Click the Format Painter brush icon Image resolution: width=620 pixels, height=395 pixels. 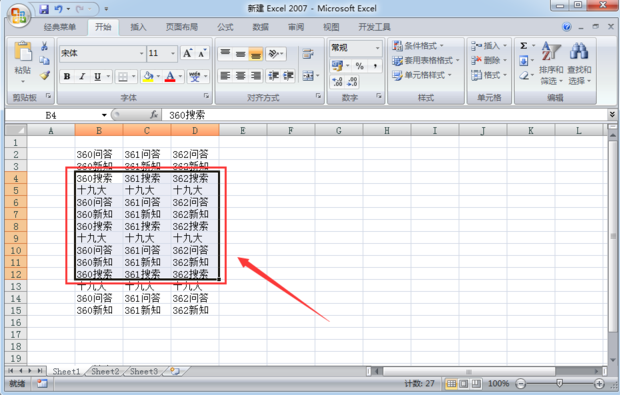[45, 75]
